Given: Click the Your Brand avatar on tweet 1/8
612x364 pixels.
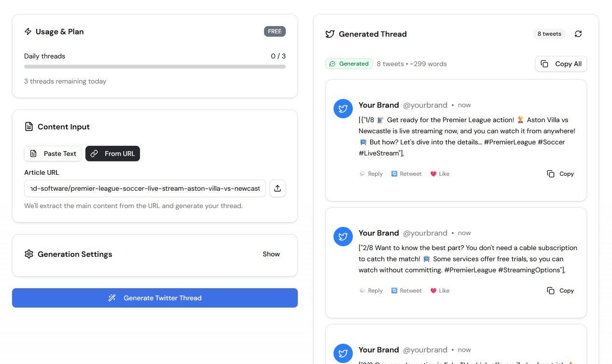Looking at the screenshot, I should pos(343,108).
